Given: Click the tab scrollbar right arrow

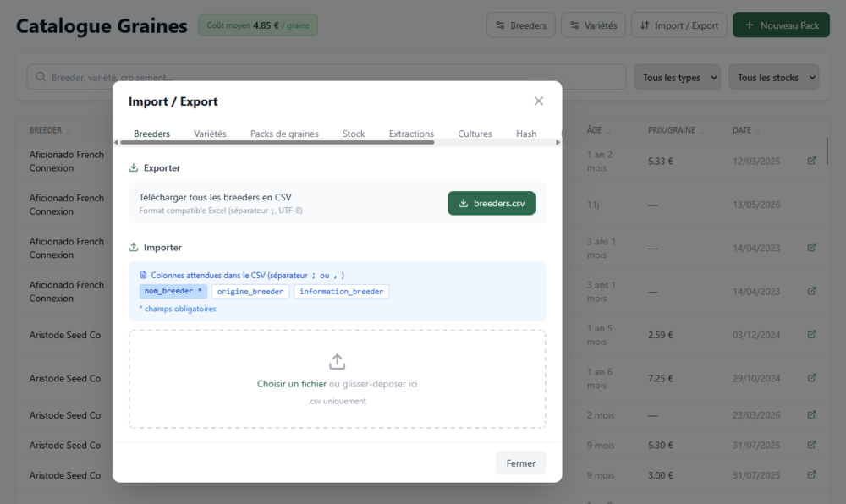Looking at the screenshot, I should click(x=558, y=142).
